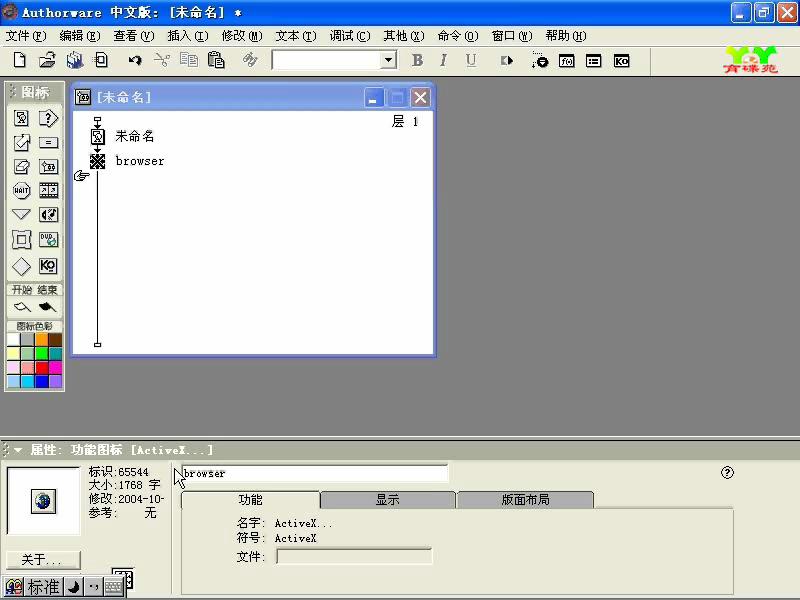
Task: Select the Navigate icon in the palette
Action: 21,214
